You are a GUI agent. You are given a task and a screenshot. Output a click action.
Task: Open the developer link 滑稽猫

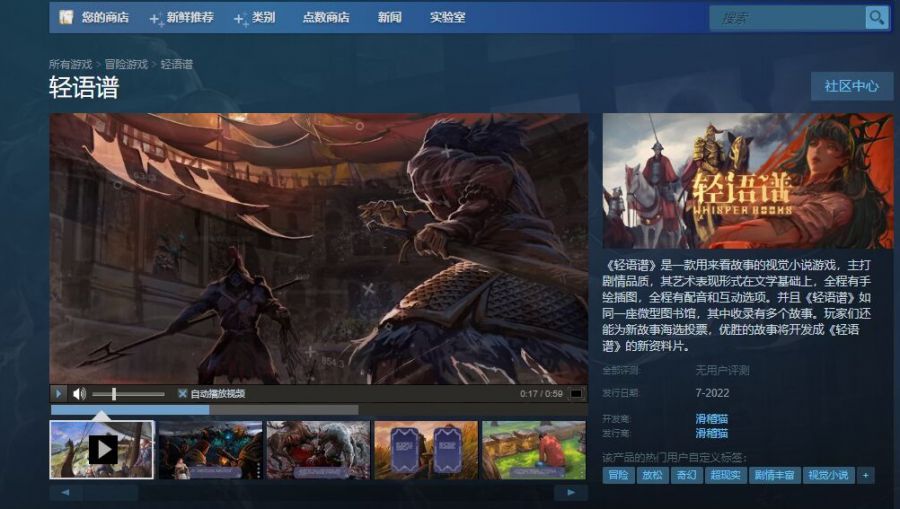[712, 418]
